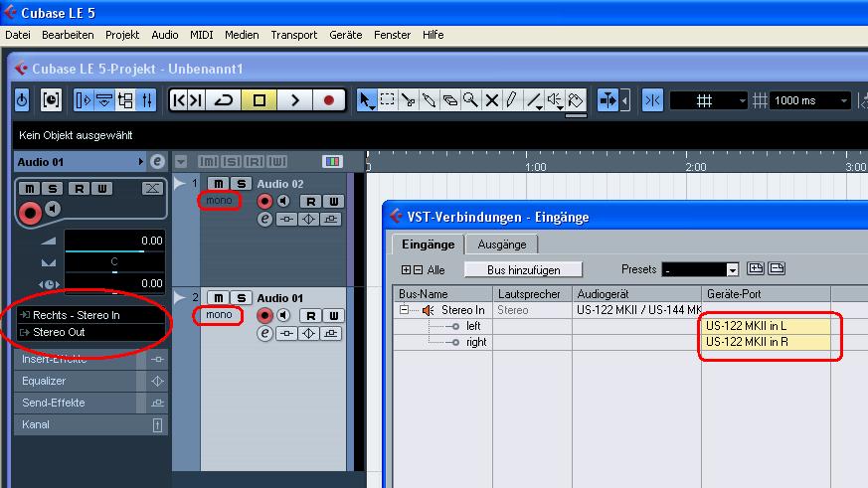868x488 pixels.
Task: Toggle the Autoscroll button
Action: point(608,100)
